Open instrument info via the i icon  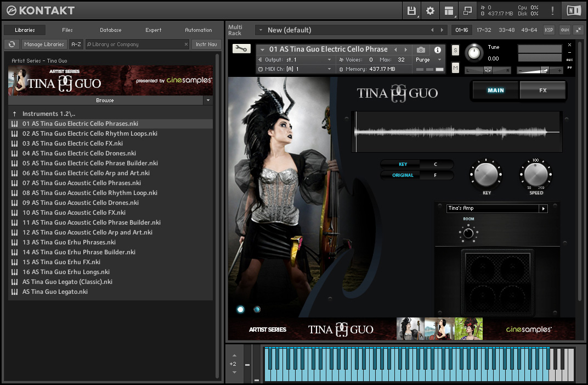437,49
